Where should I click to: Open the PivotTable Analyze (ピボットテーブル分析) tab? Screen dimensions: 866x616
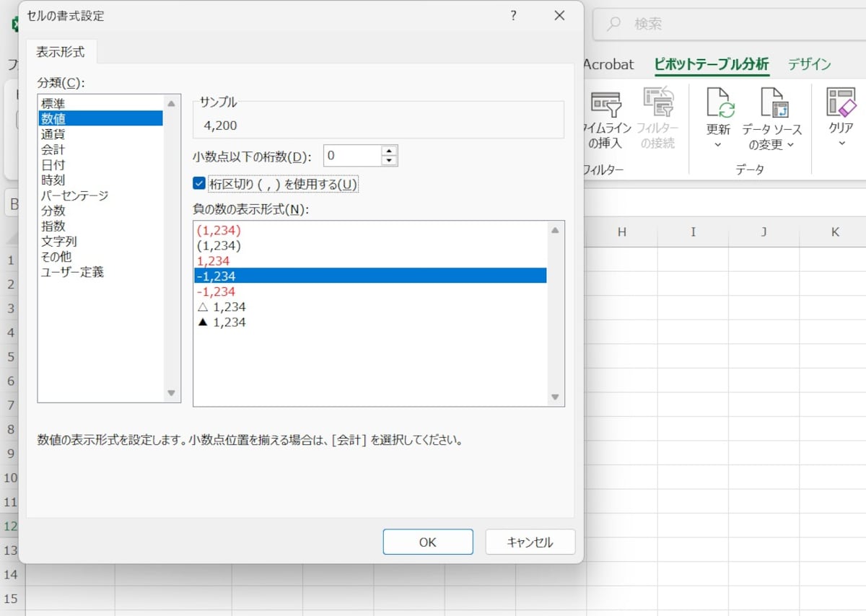711,64
